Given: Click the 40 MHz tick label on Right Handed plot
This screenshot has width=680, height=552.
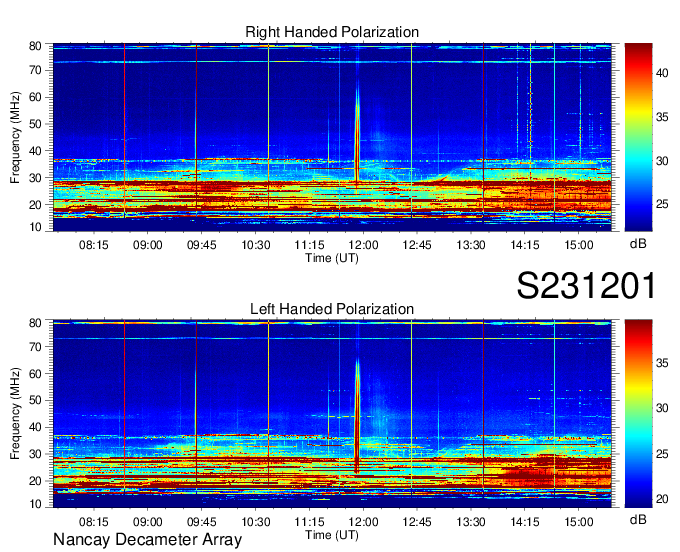Looking at the screenshot, I should pos(35,151).
